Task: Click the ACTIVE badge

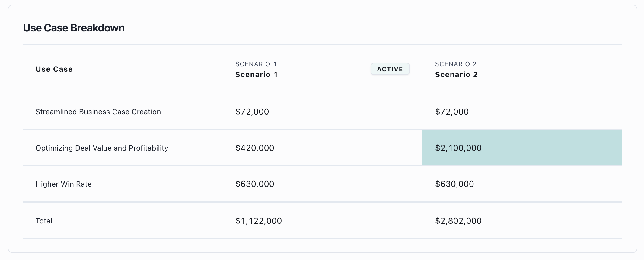Action: [x=390, y=69]
